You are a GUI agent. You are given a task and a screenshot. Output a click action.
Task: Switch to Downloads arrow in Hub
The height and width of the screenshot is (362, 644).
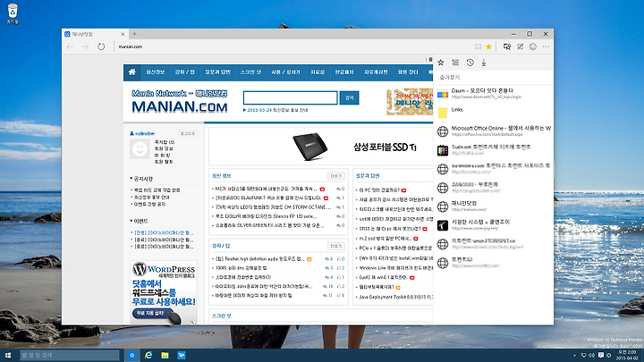[x=484, y=63]
